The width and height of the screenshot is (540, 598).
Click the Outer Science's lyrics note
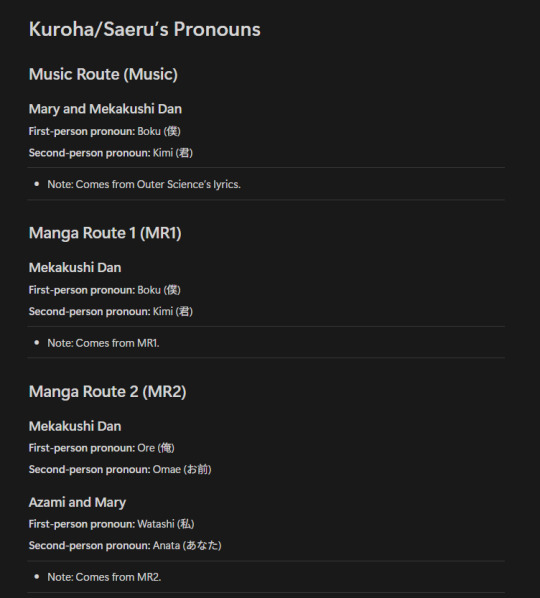[x=144, y=184]
